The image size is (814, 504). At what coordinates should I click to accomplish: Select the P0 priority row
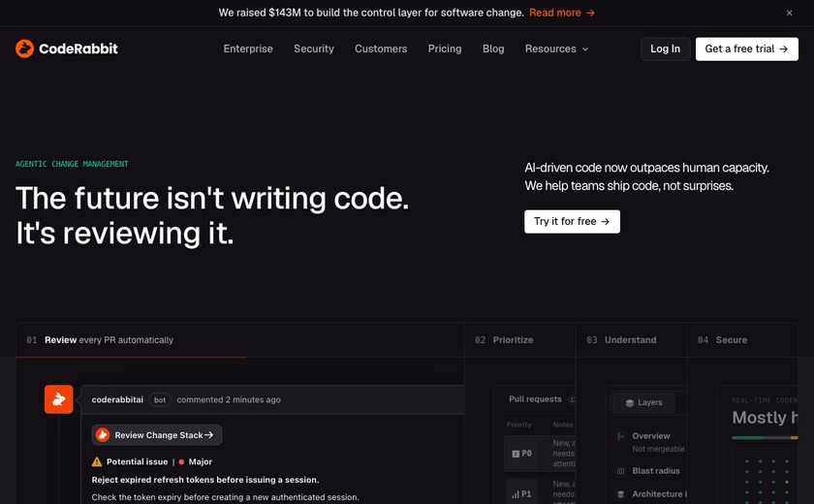[540, 454]
